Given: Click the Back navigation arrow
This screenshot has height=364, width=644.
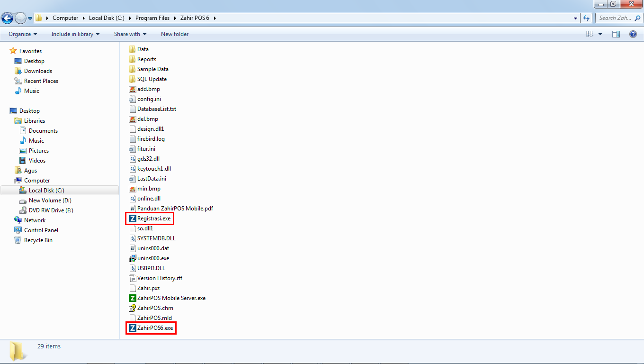Looking at the screenshot, I should pyautogui.click(x=7, y=18).
